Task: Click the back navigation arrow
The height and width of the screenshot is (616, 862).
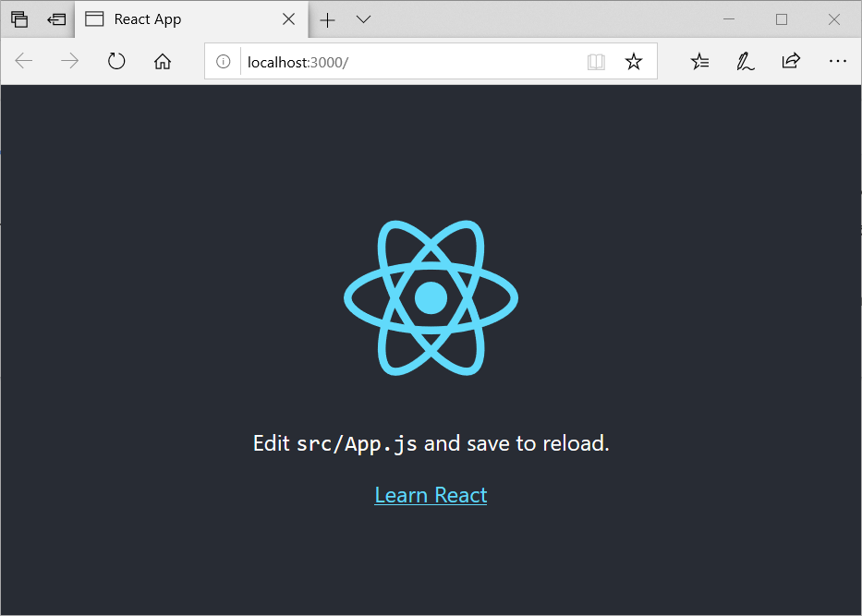Action: [24, 61]
